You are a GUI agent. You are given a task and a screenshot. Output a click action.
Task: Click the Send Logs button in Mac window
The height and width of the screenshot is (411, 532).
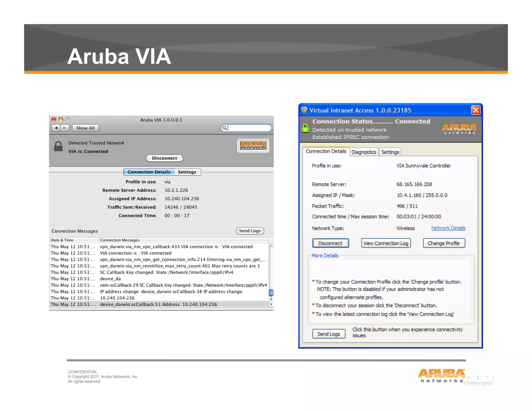[x=250, y=231]
